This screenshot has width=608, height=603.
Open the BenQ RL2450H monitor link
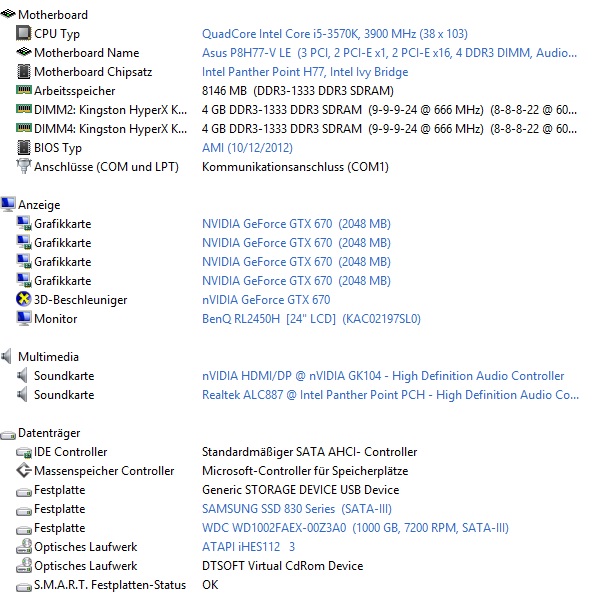311,319
